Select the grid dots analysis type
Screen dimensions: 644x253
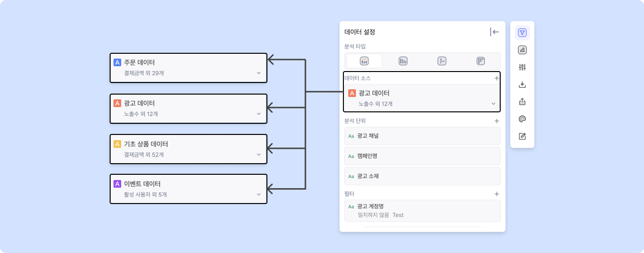(x=480, y=61)
